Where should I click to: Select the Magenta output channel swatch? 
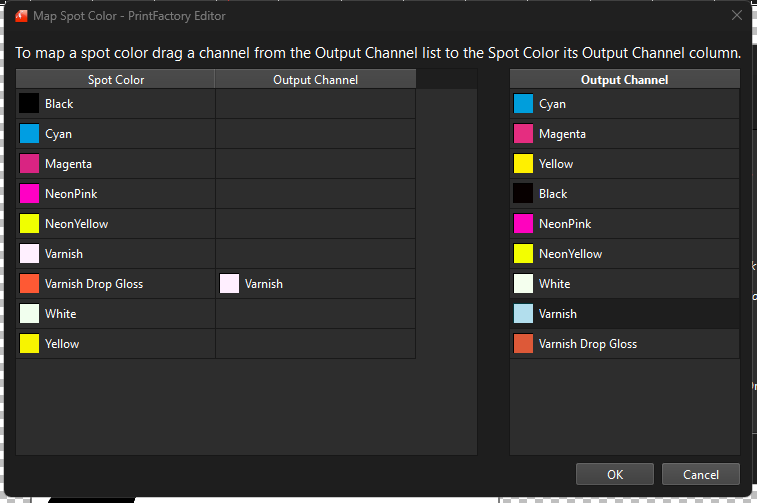coord(523,134)
